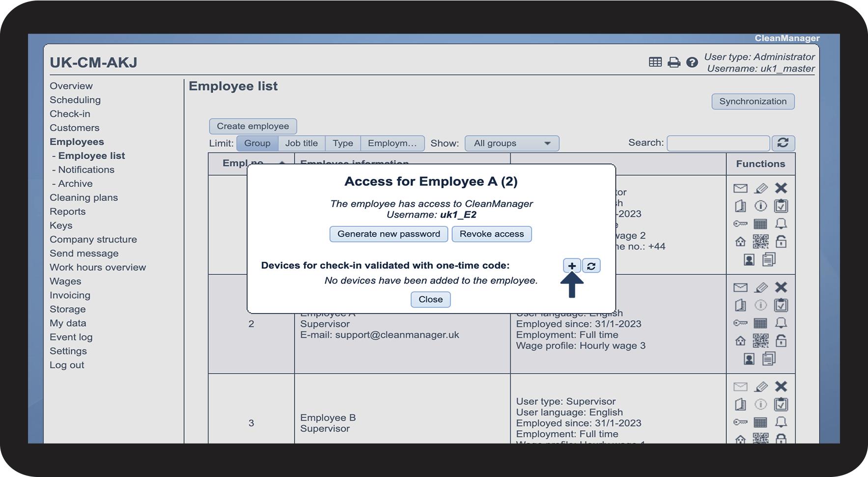Image resolution: width=868 pixels, height=477 pixels.
Task: Open Company structure in the sidebar
Action: [x=93, y=239]
